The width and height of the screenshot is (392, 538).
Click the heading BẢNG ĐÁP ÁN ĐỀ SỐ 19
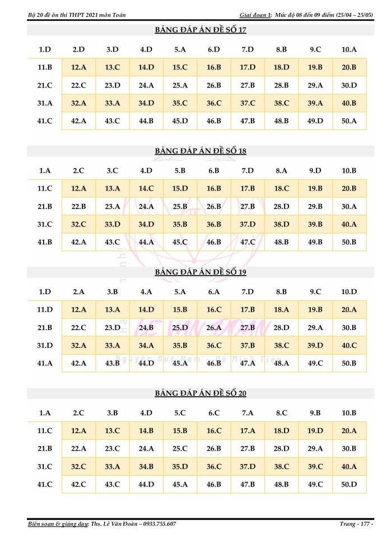(200, 272)
